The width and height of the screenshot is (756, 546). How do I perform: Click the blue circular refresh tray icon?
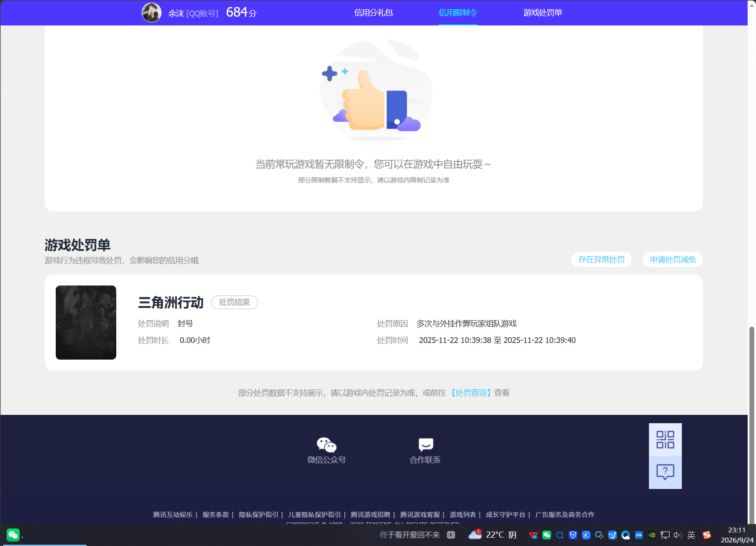point(560,535)
